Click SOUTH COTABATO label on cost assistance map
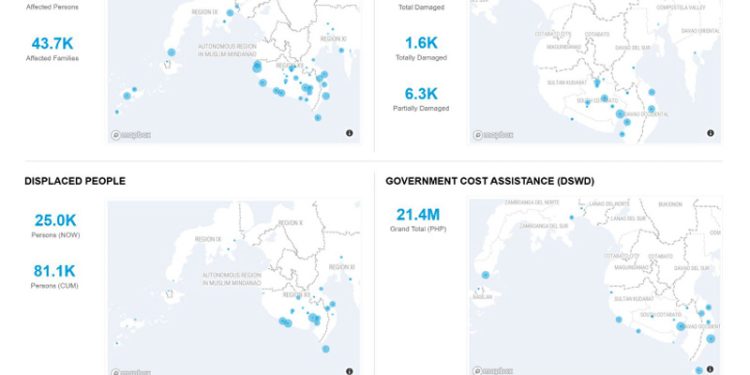The width and height of the screenshot is (750, 375). click(661, 315)
